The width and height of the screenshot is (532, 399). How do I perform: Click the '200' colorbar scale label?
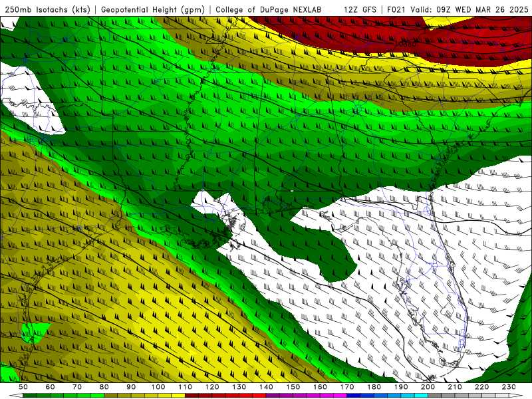point(428,387)
